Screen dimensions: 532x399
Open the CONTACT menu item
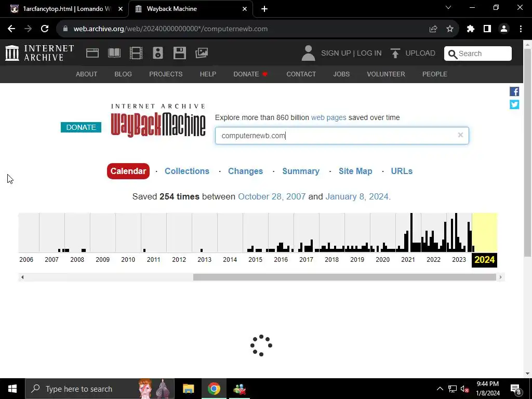(x=301, y=74)
